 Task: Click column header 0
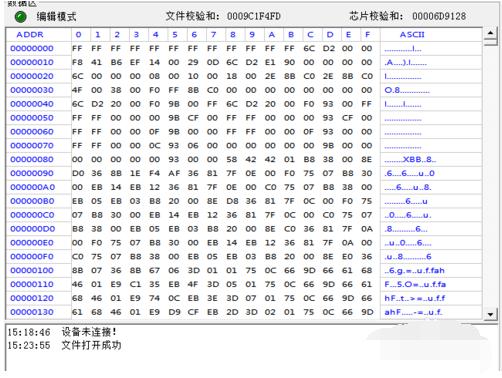coord(78,35)
